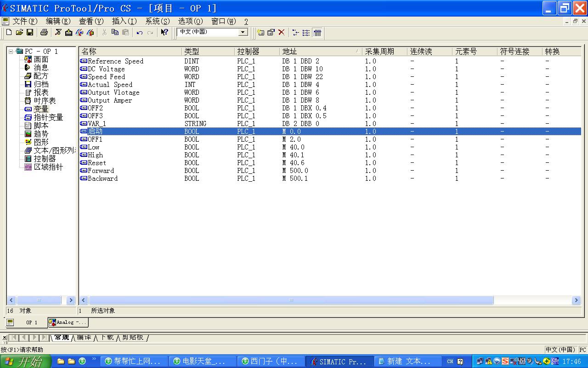Viewport: 588px width, 368px height.
Task: Click the 画面 screens icon in tree
Action: tap(28, 59)
